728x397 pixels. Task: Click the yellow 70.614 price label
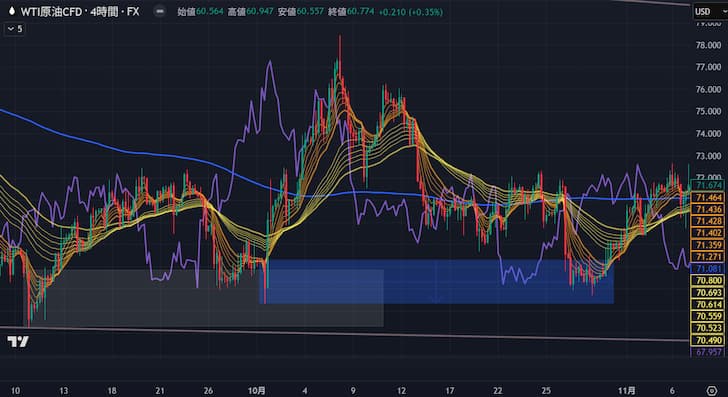[x=708, y=304]
